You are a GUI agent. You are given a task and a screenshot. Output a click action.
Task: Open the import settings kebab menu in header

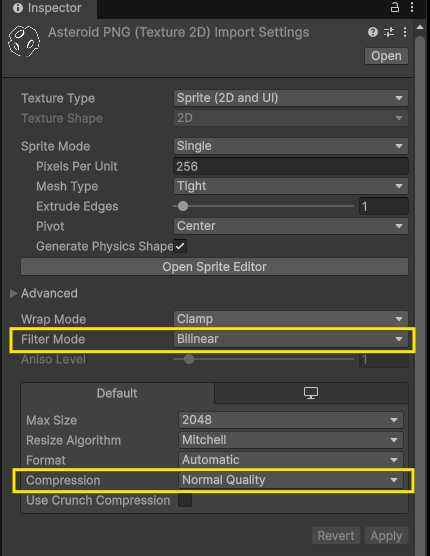click(x=405, y=32)
